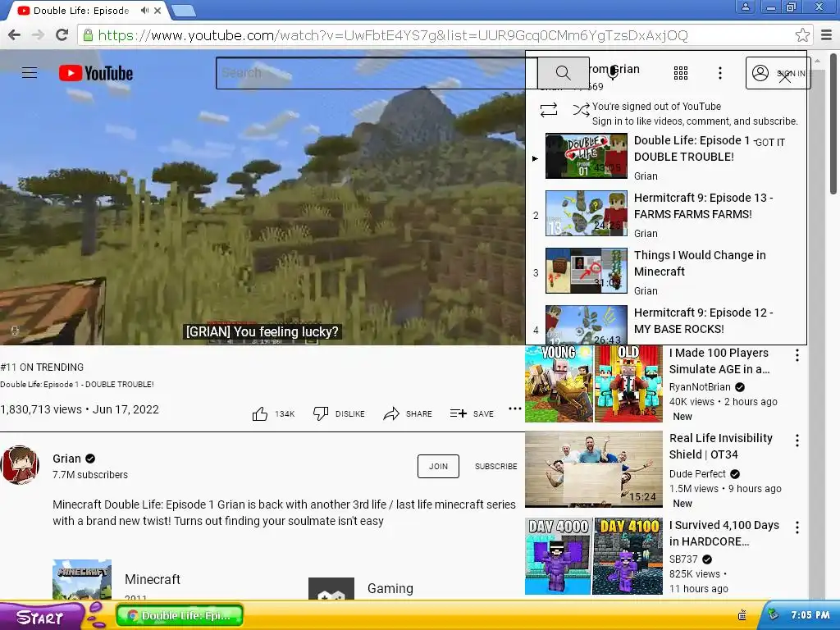The image size is (840, 630).
Task: Click the Chrome user profile icon in titlebar
Action: pyautogui.click(x=745, y=7)
